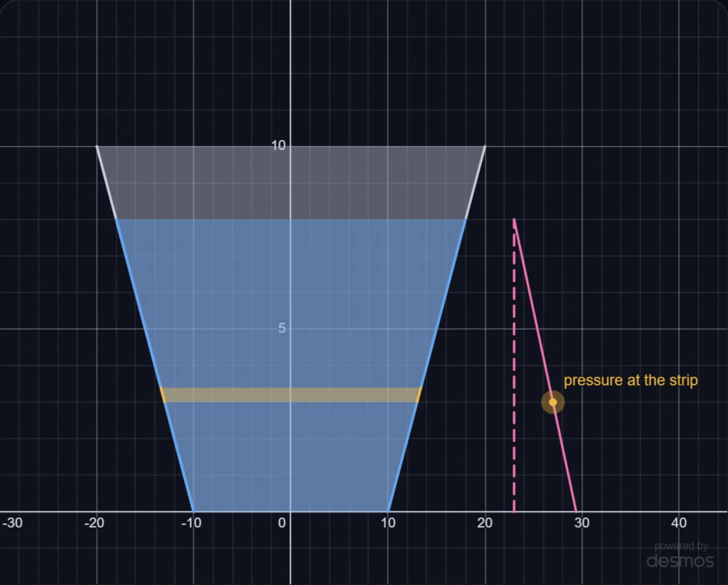Screen dimensions: 728x585
Task: Click the orange pressure point on the pink line
Action: click(x=552, y=402)
